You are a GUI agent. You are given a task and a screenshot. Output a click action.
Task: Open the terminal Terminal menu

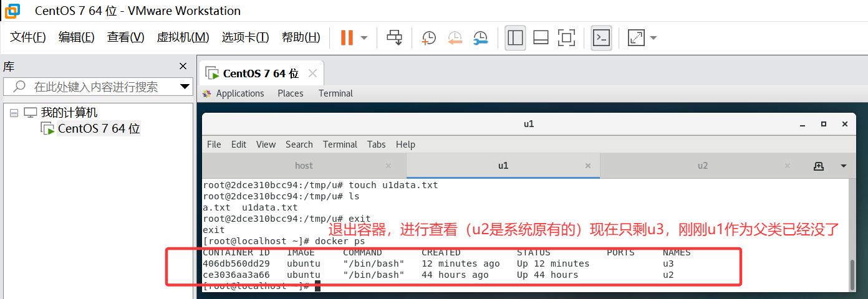(x=340, y=145)
